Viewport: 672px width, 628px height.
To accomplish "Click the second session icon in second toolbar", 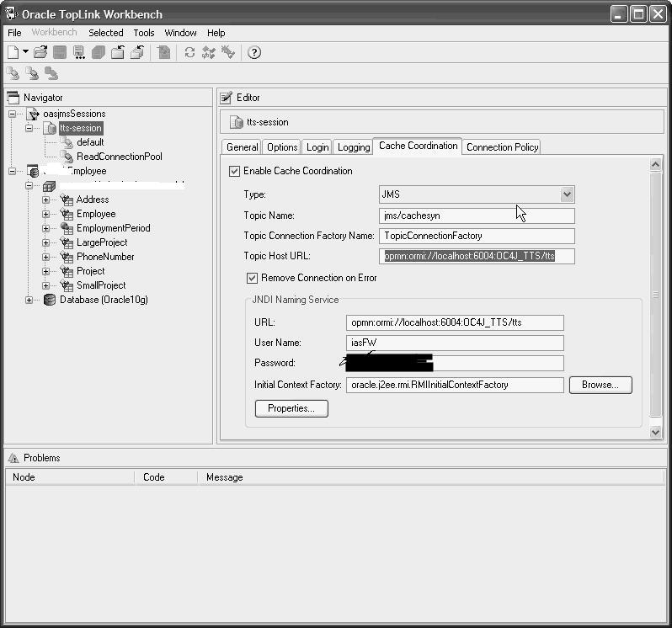I will pyautogui.click(x=32, y=73).
